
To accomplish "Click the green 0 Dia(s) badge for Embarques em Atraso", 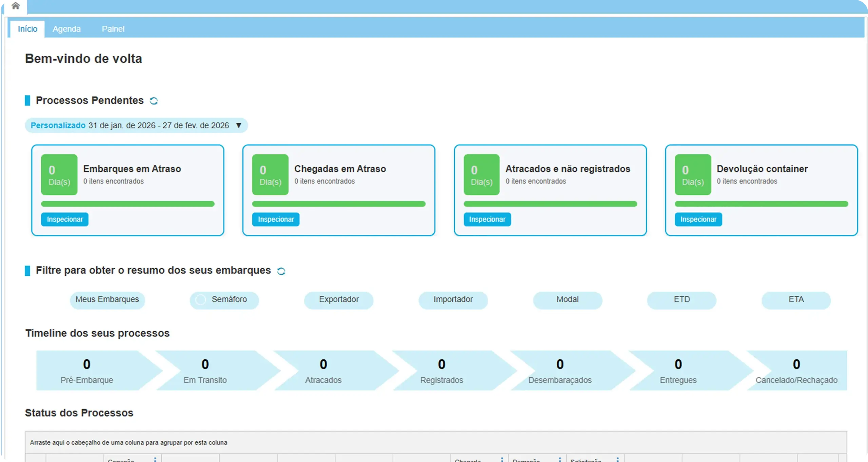I will (59, 175).
